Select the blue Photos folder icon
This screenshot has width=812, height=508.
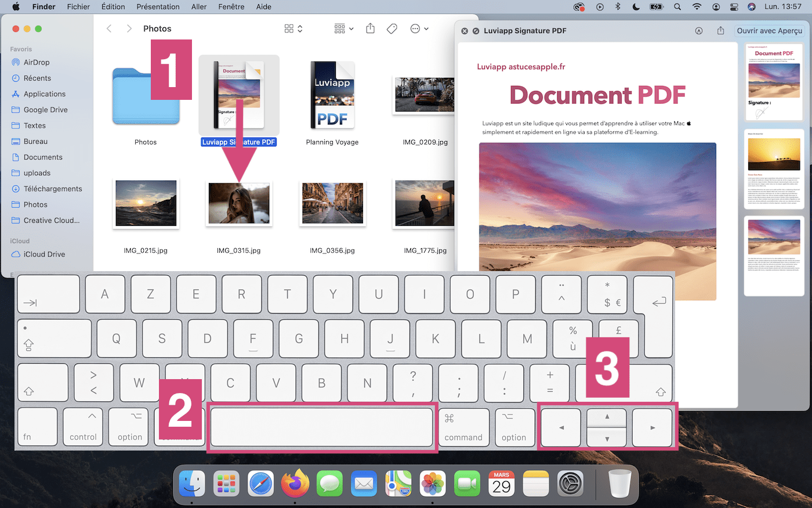coord(146,96)
